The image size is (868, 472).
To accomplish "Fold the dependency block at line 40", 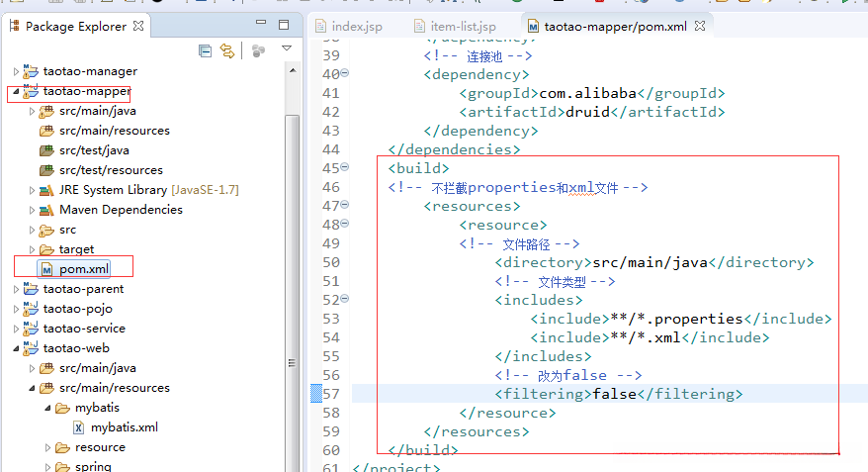I will (345, 73).
